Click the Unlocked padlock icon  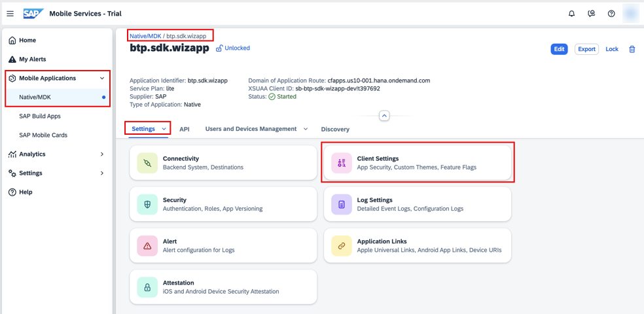click(219, 48)
